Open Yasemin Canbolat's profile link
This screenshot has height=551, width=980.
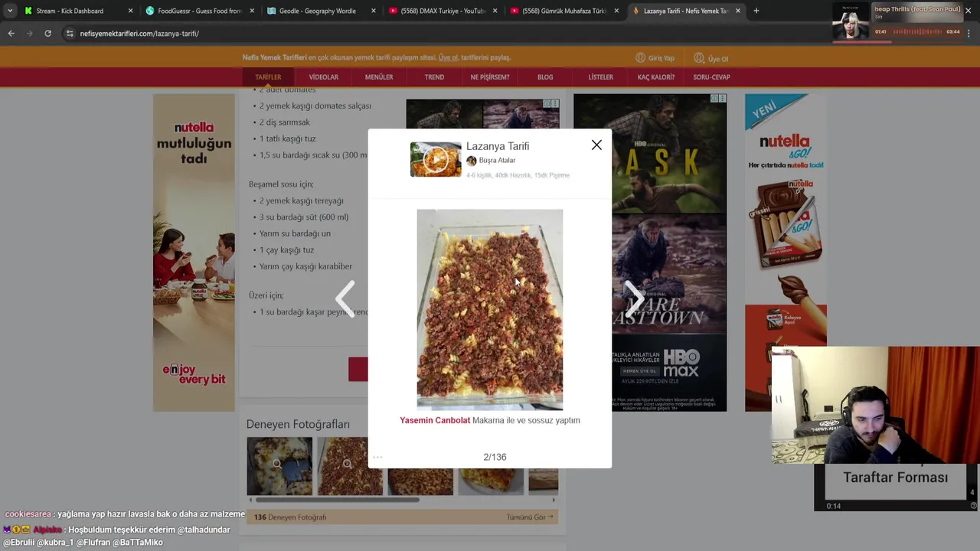[435, 420]
